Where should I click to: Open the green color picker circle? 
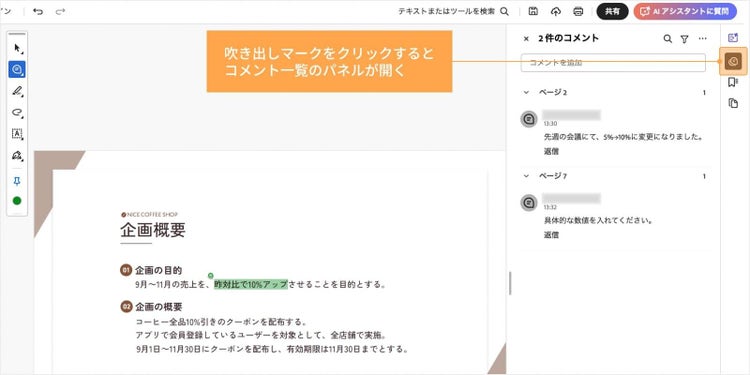click(17, 201)
